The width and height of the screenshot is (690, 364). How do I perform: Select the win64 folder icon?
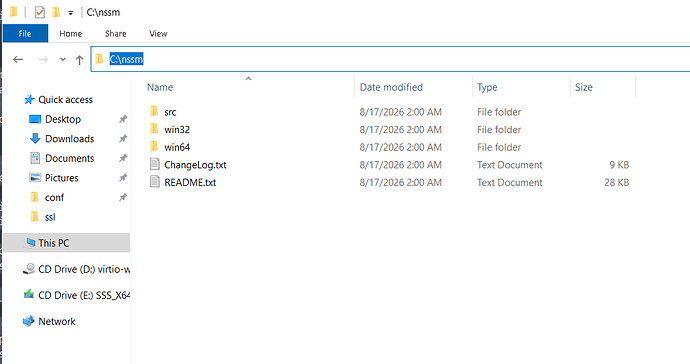(154, 147)
